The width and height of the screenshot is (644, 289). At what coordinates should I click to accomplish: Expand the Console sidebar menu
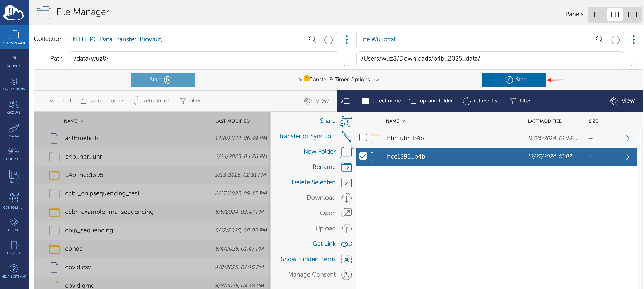coord(14,200)
